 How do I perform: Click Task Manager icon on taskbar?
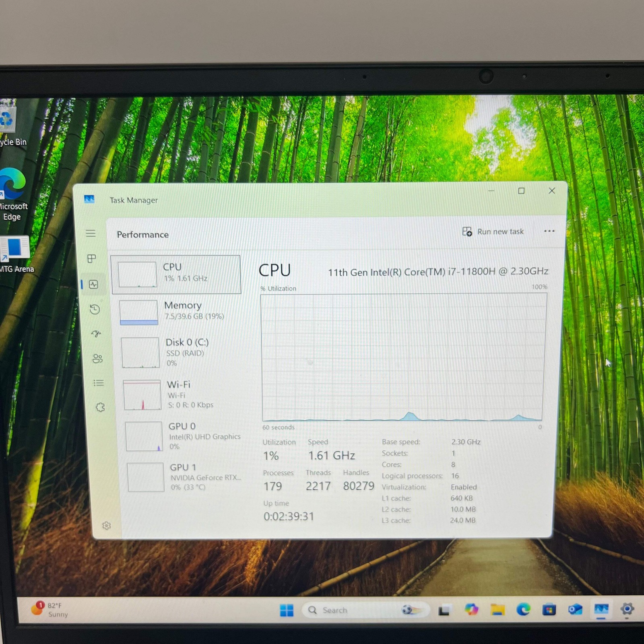[x=601, y=609]
